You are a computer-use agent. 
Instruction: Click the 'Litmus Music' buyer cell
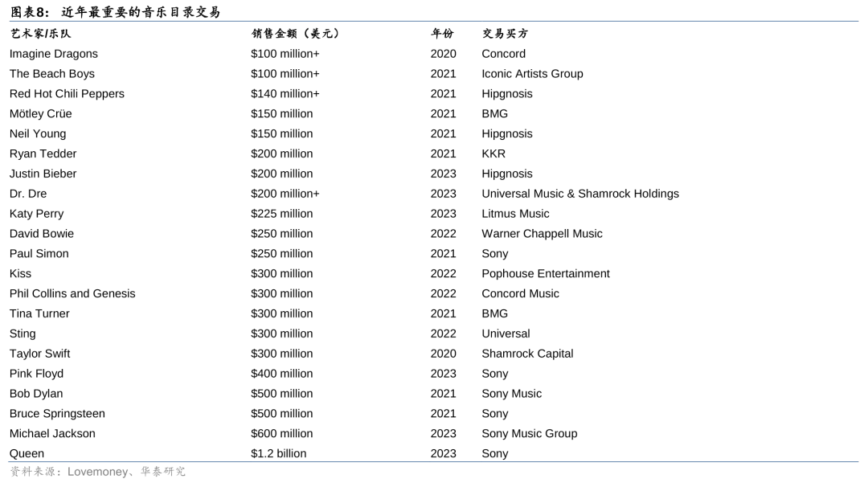click(515, 214)
